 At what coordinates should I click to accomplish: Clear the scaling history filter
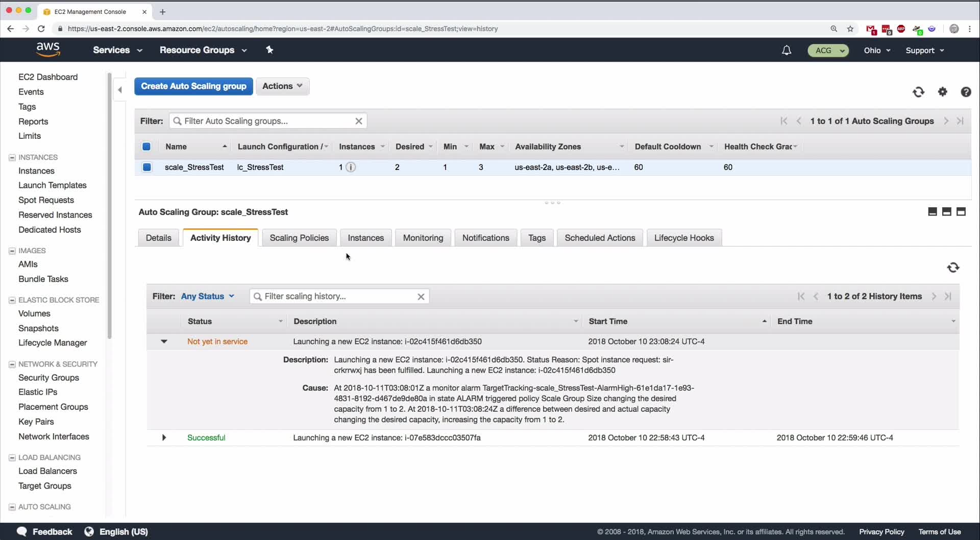421,297
